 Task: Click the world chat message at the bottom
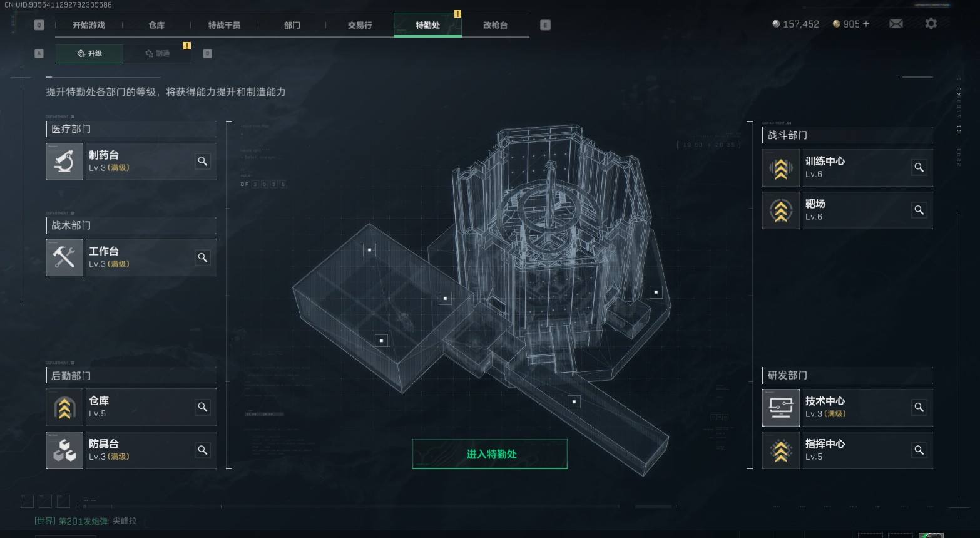[x=86, y=521]
